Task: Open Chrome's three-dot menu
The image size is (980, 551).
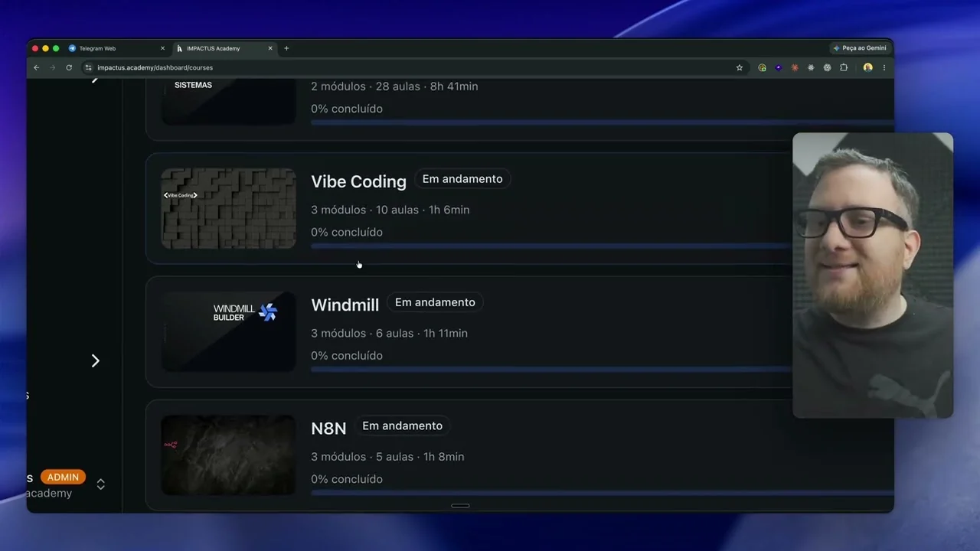Action: 884,67
